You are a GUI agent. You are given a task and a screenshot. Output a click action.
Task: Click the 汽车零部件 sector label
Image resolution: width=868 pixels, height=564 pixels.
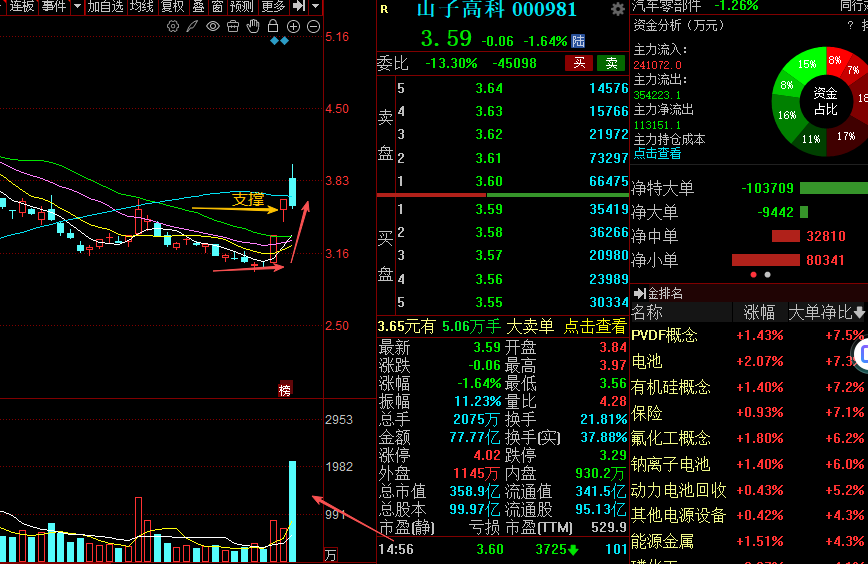(666, 6)
